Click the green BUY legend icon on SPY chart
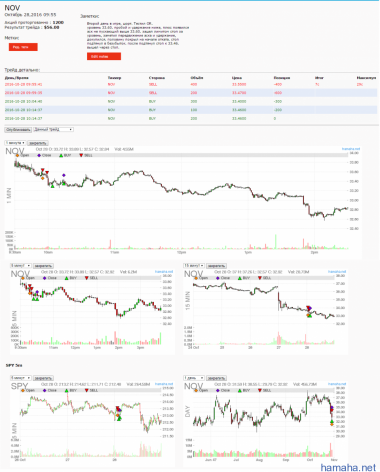Viewport: 380px width, 472px height. 67,390
